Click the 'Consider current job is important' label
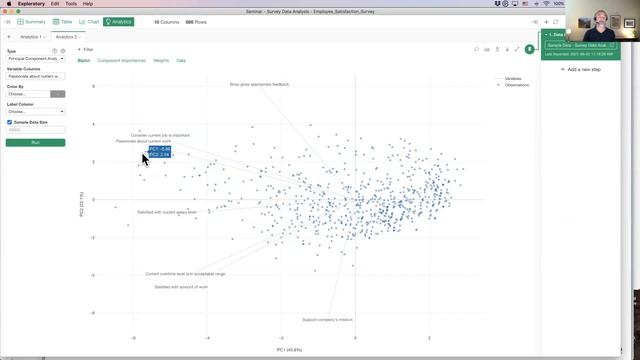640x360 pixels. [160, 135]
